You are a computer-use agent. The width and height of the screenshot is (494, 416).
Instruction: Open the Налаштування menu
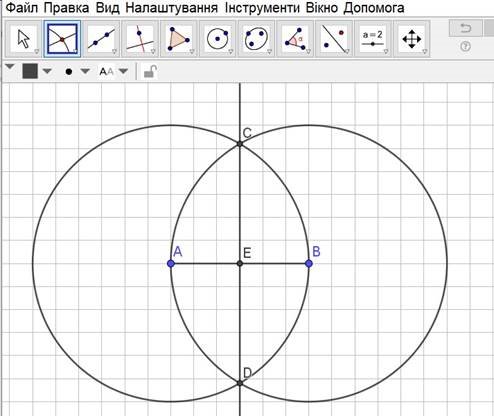click(172, 8)
